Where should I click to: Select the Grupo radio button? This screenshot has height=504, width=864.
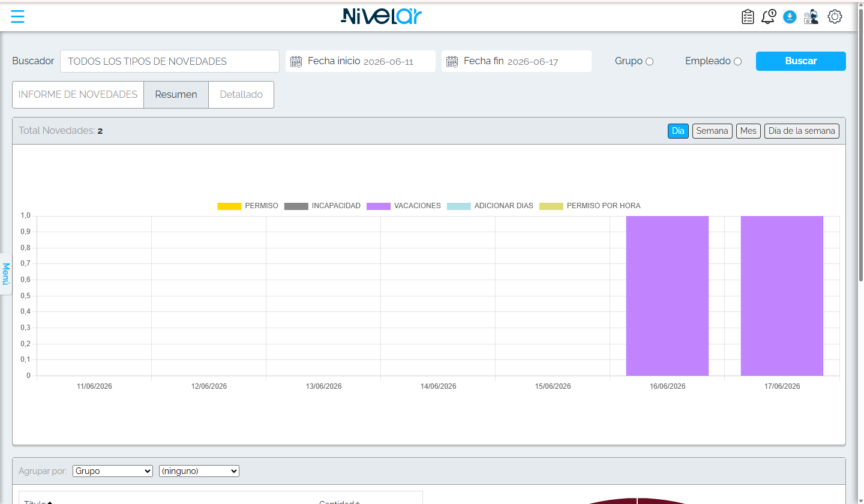click(650, 61)
